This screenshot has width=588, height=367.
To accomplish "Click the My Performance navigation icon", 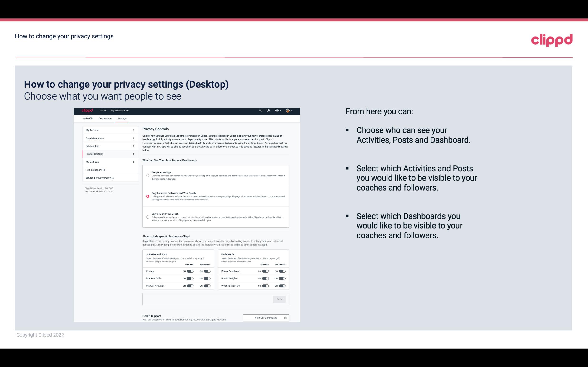I will tap(120, 110).
